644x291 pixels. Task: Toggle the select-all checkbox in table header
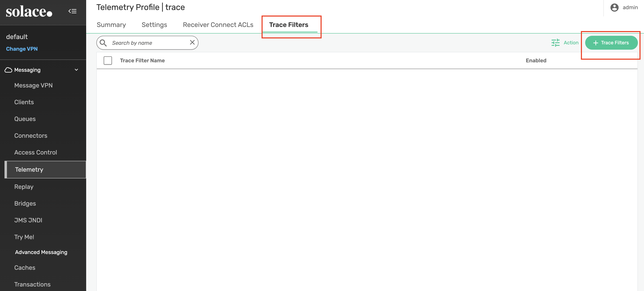108,60
